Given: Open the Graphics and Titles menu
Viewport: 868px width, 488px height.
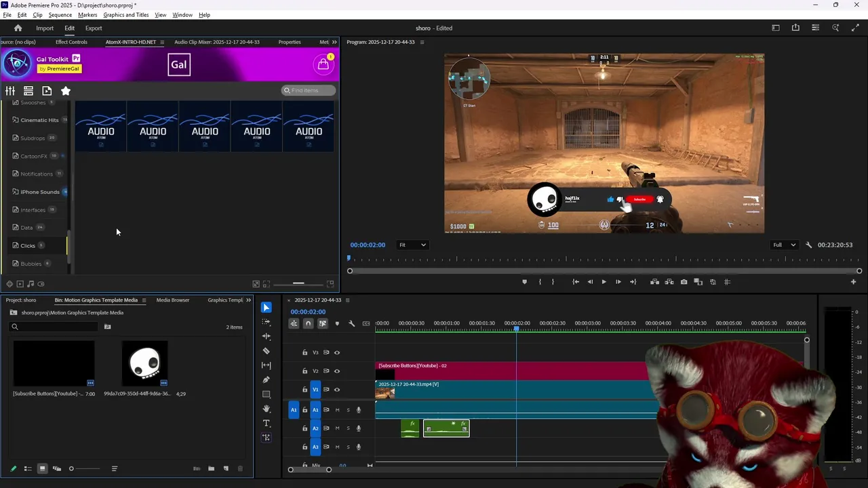Looking at the screenshot, I should click(x=126, y=15).
